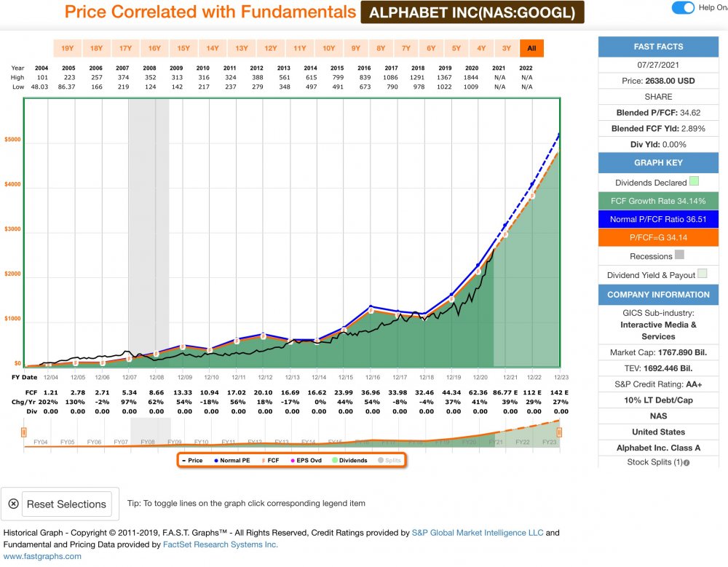Select the All time range tab
This screenshot has width=728, height=567.
[531, 48]
